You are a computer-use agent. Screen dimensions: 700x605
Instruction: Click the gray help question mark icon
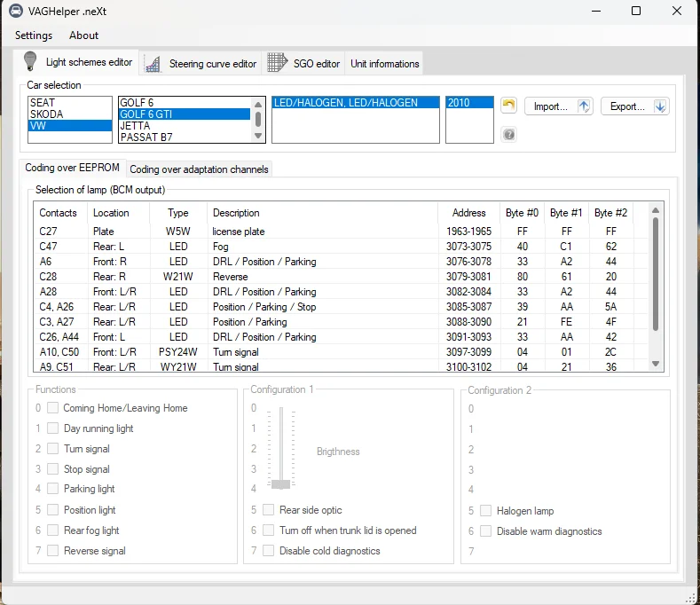[x=508, y=134]
